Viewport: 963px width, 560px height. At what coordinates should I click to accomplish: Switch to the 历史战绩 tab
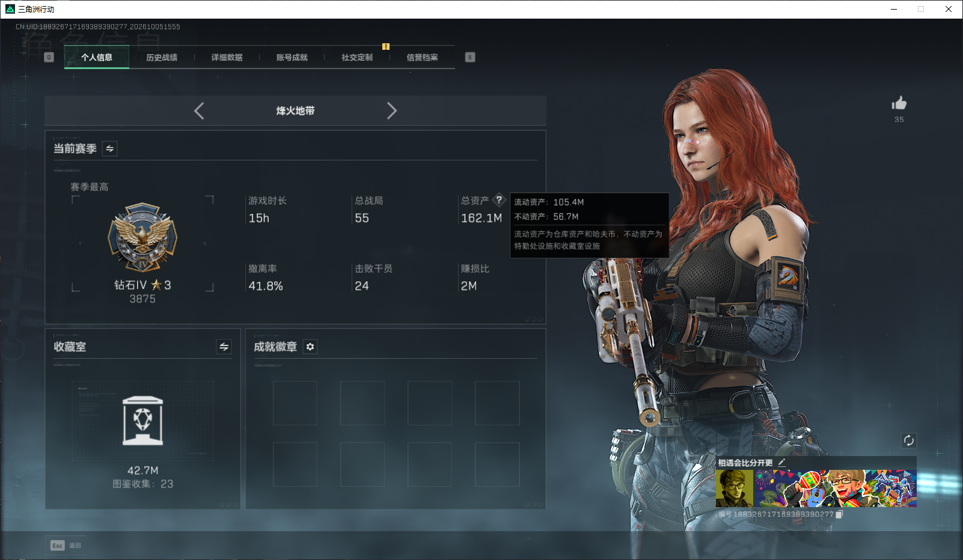162,58
